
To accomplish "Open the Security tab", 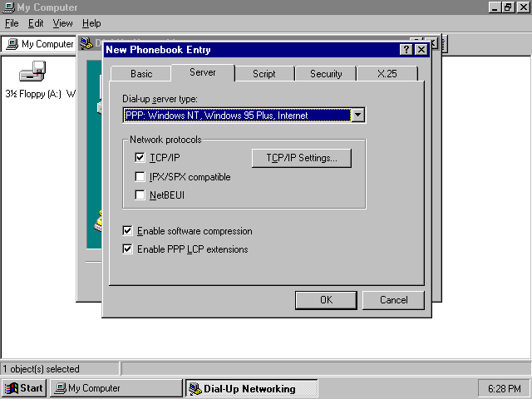I will click(326, 74).
